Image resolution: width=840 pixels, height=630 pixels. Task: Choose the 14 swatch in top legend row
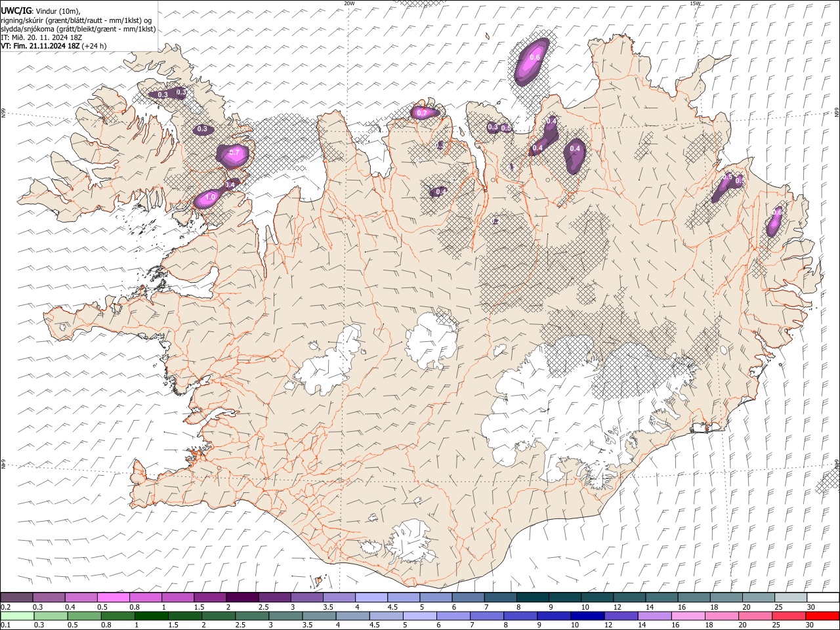(x=661, y=597)
